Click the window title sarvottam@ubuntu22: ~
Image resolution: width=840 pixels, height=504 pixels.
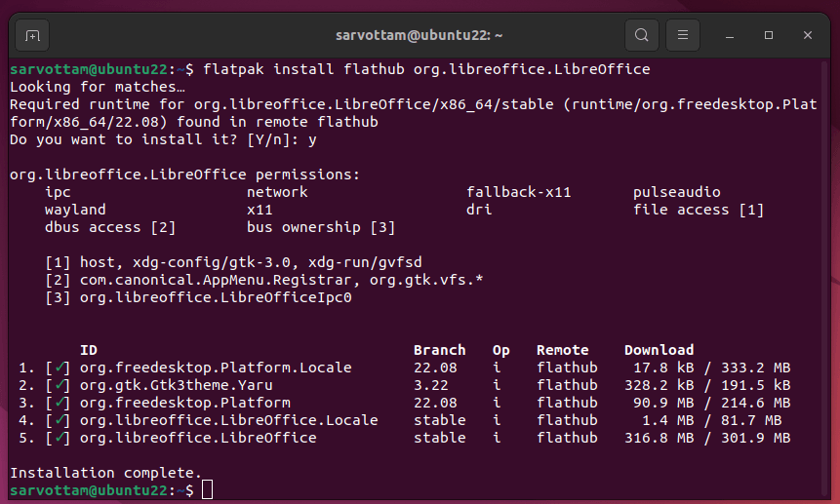(419, 35)
